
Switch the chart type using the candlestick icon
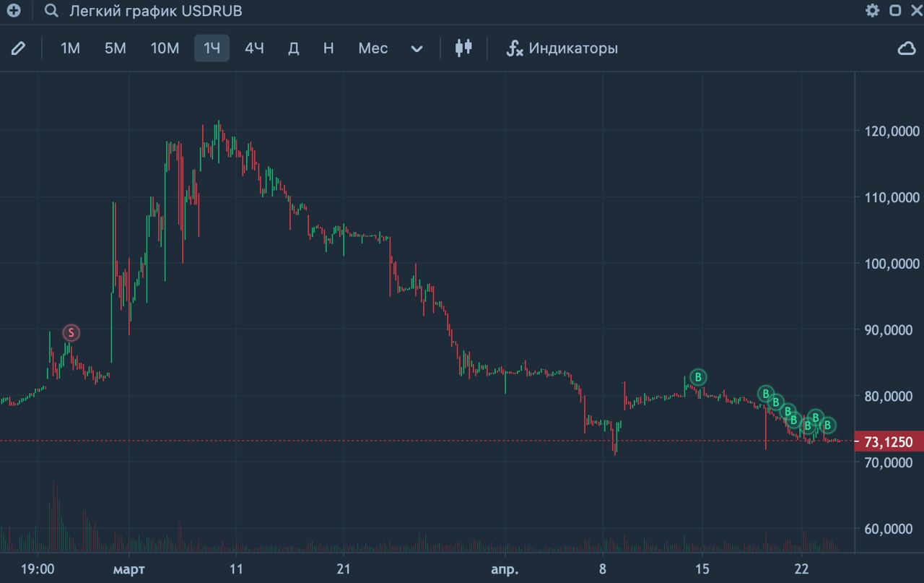pyautogui.click(x=463, y=48)
